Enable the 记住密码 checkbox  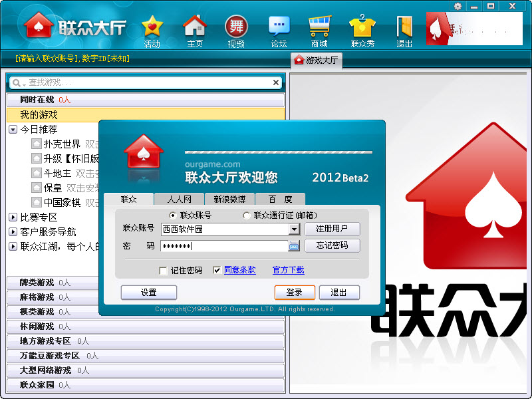click(x=163, y=271)
